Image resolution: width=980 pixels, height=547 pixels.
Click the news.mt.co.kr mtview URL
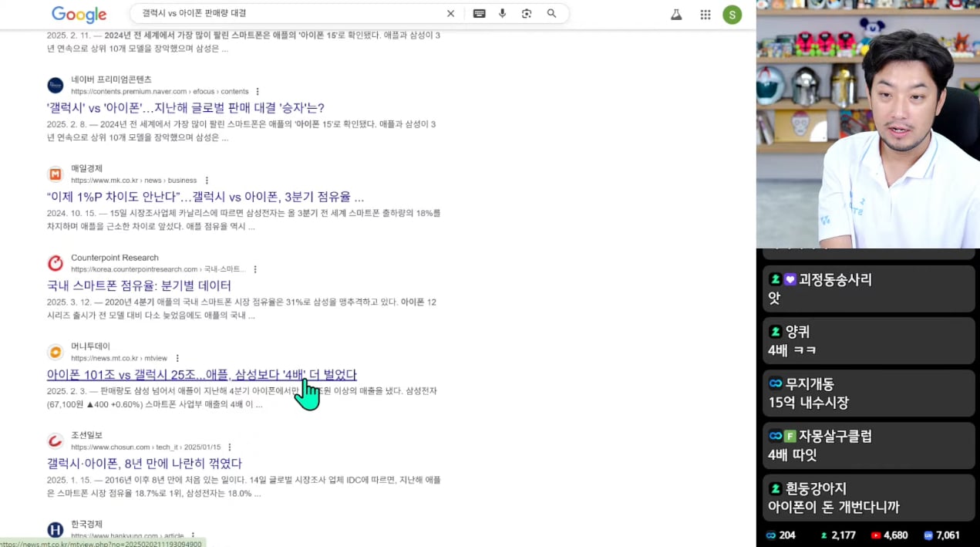119,358
